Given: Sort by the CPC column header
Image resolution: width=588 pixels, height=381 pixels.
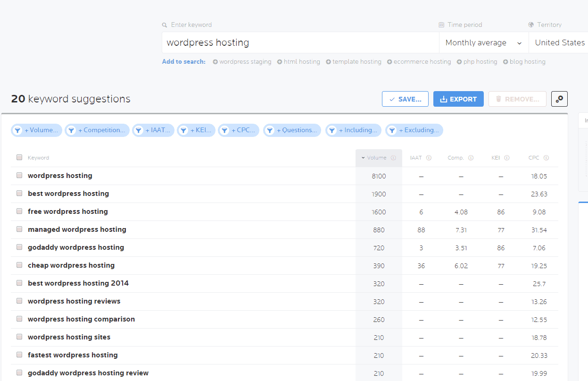Looking at the screenshot, I should 534,158.
